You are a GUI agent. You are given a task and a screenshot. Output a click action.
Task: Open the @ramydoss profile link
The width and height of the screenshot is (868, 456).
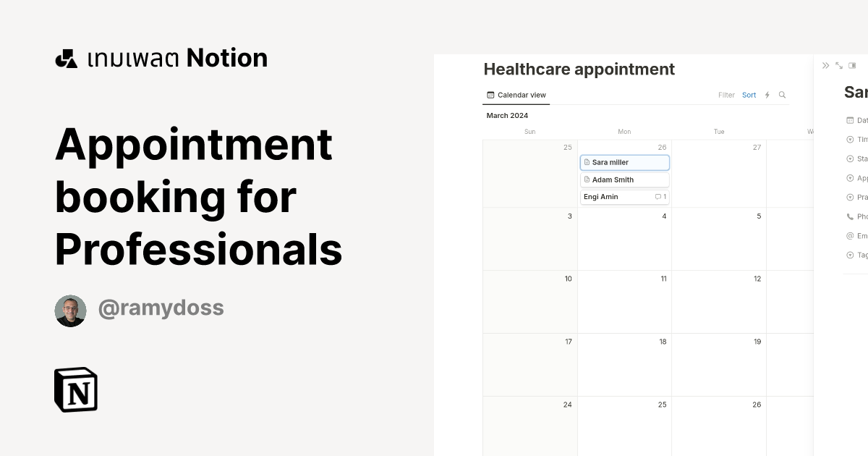(161, 308)
